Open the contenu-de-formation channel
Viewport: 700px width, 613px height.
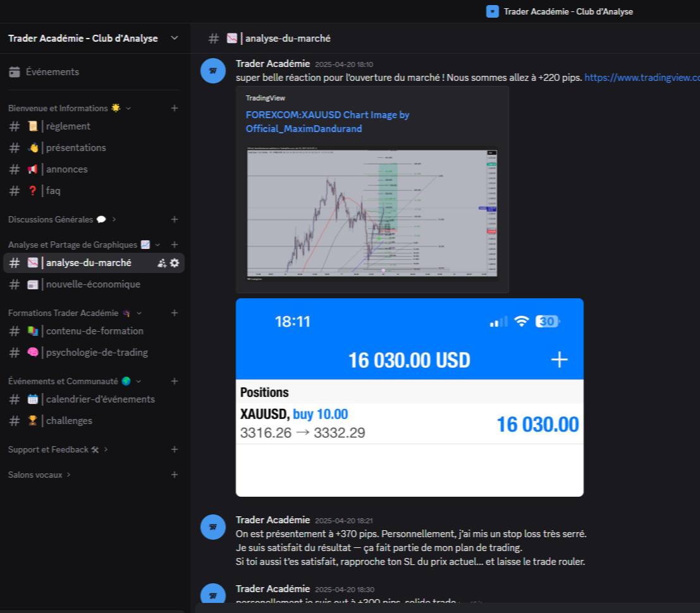coord(94,331)
